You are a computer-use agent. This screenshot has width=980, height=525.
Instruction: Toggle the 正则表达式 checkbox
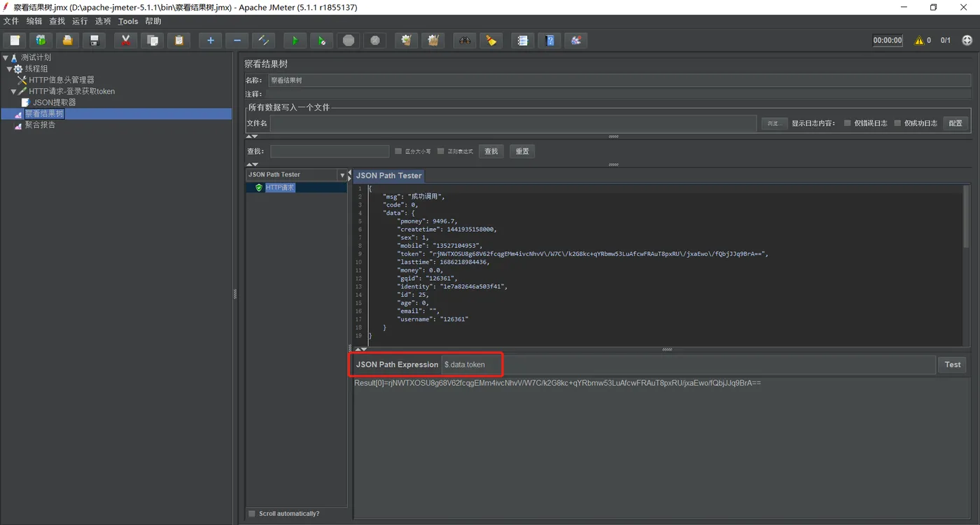[441, 151]
